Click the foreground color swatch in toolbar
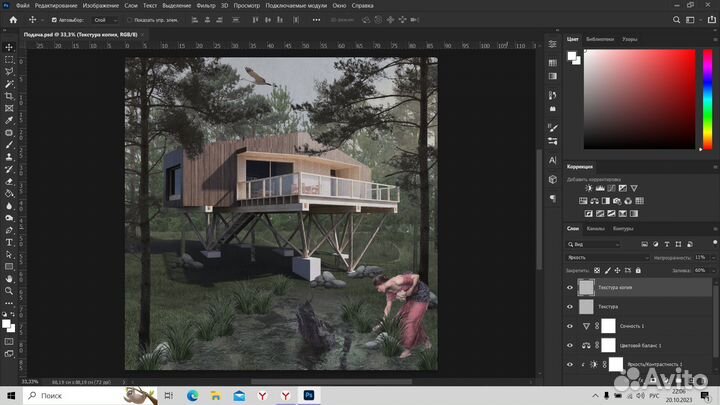 coord(6,324)
